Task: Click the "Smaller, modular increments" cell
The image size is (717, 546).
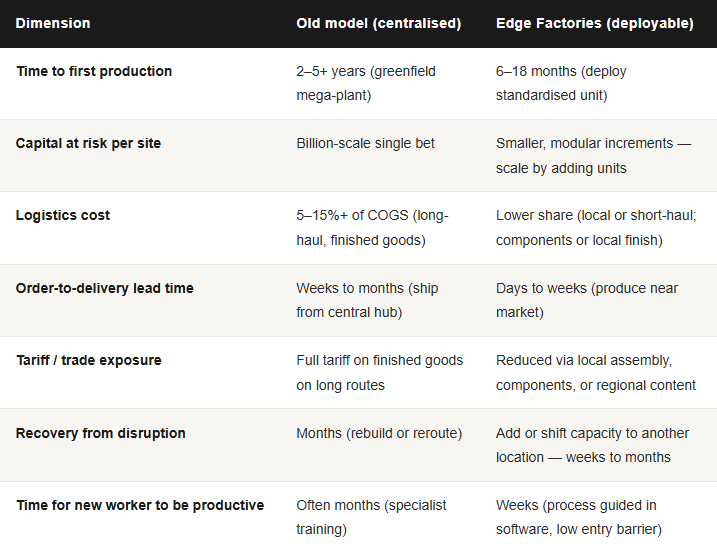Action: coord(593,155)
